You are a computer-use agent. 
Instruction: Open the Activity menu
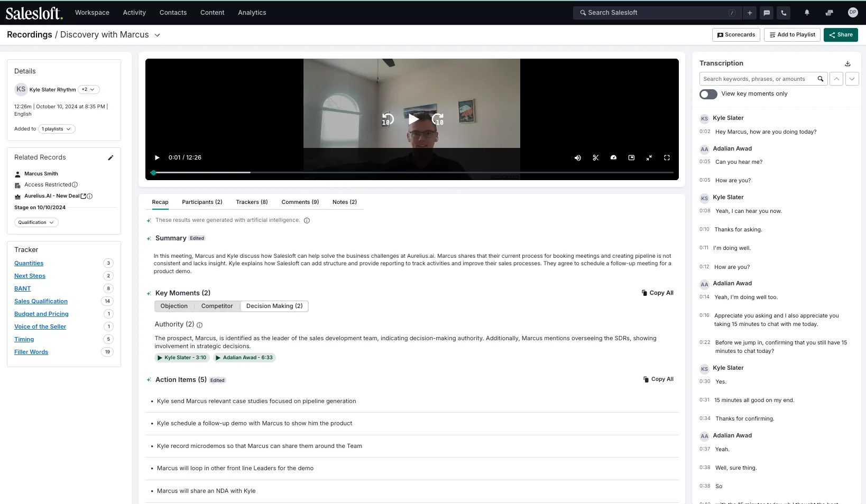click(134, 13)
